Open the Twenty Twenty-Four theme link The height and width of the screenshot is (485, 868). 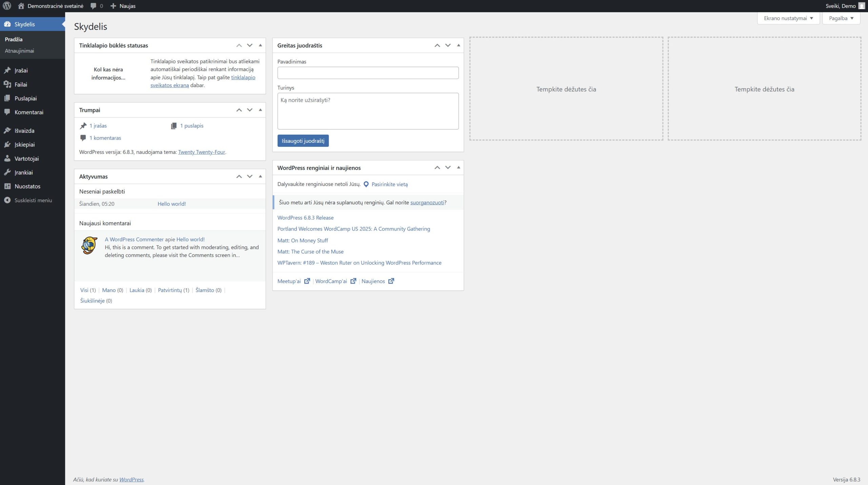click(x=201, y=152)
